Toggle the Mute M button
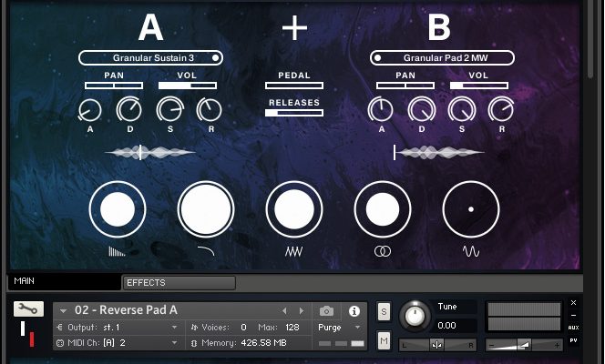 pos(384,340)
